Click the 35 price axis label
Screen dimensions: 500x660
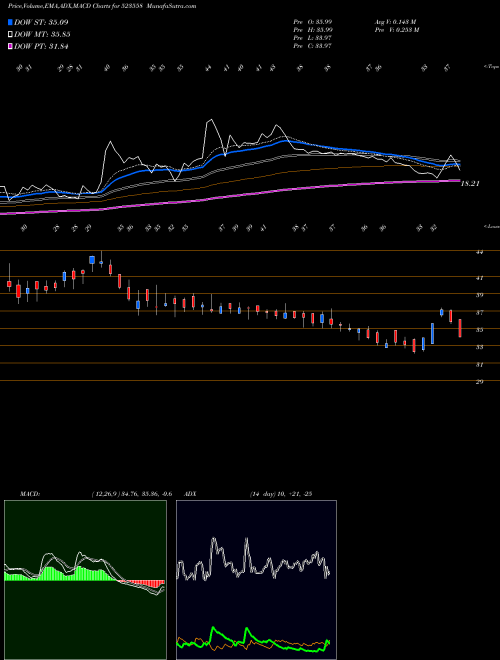click(480, 330)
